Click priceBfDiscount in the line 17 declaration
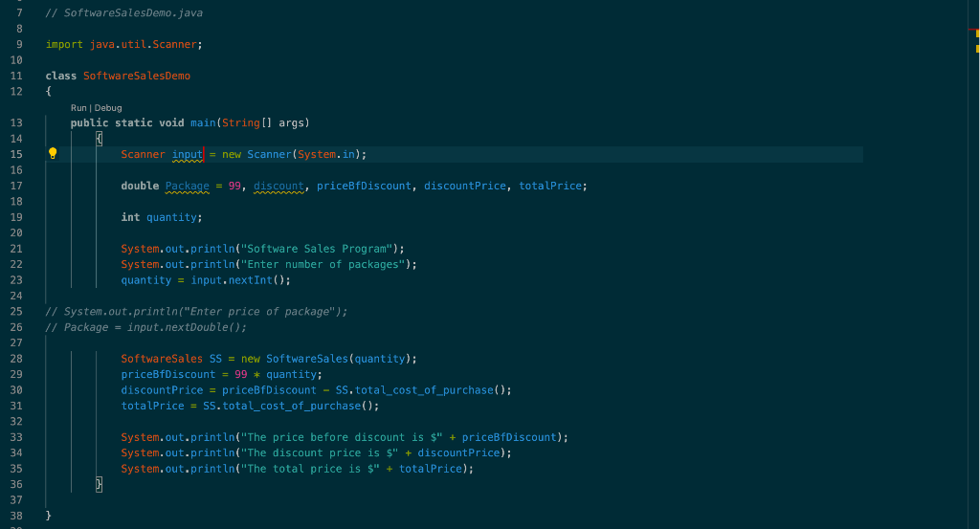 click(x=364, y=187)
